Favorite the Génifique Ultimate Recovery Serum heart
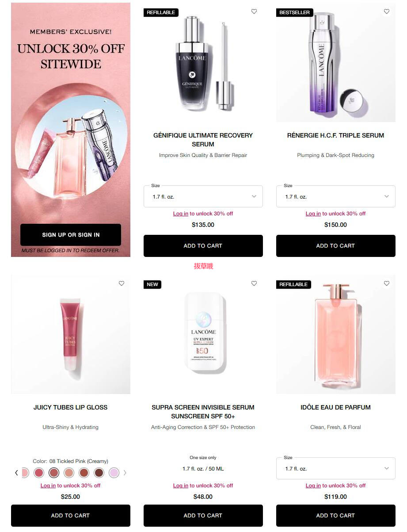 pos(254,11)
